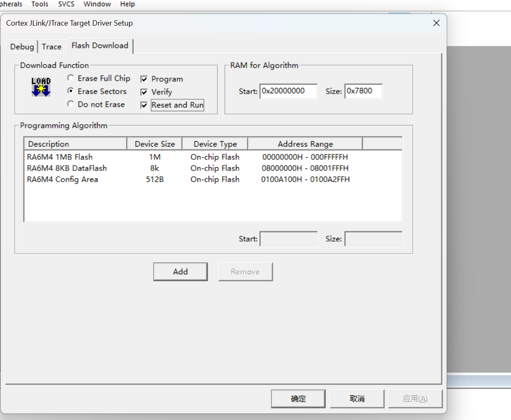Click the 512B device size cell
The image size is (511, 420).
coord(155,179)
